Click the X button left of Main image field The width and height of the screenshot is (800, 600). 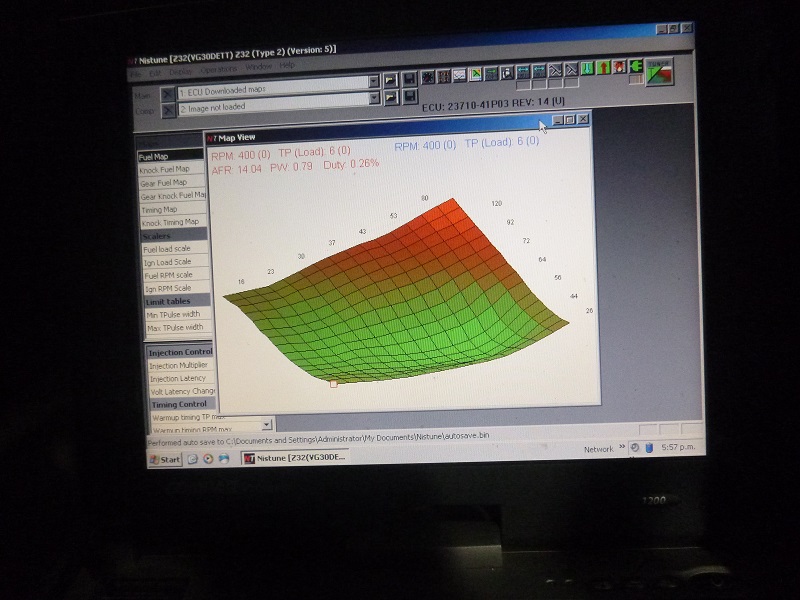tap(167, 91)
